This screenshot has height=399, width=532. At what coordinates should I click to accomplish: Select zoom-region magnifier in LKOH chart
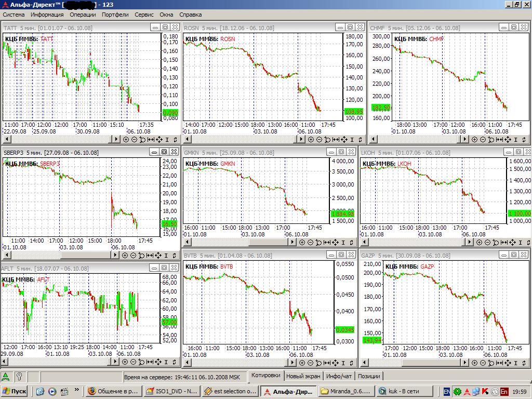496,242
